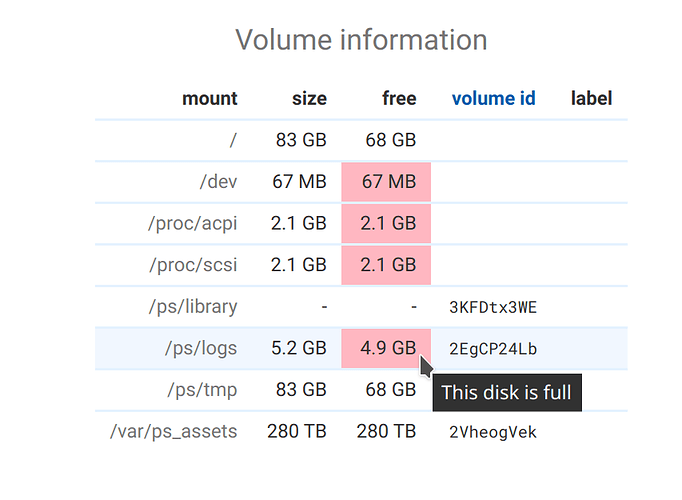
Task: Select the 2VheogVek volume id
Action: pyautogui.click(x=493, y=432)
